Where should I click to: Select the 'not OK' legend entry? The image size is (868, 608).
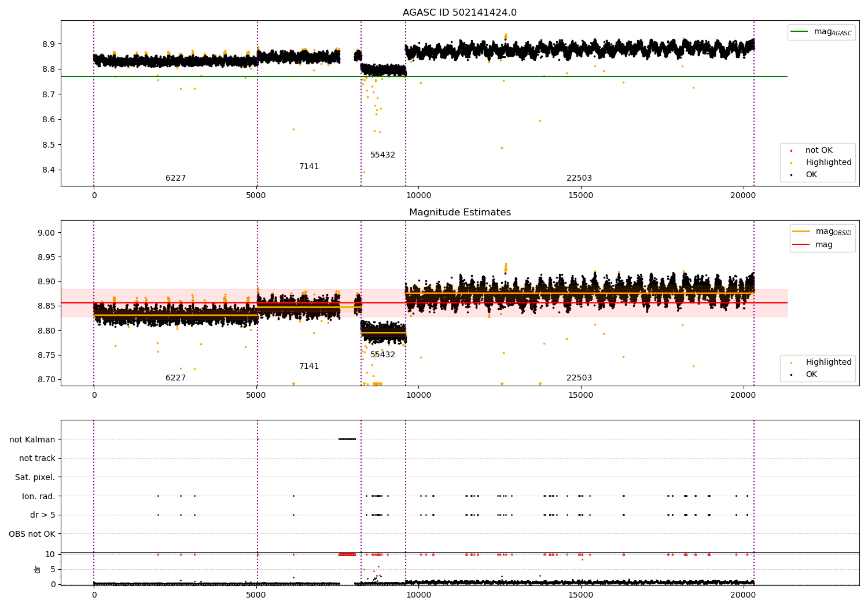tap(819, 151)
